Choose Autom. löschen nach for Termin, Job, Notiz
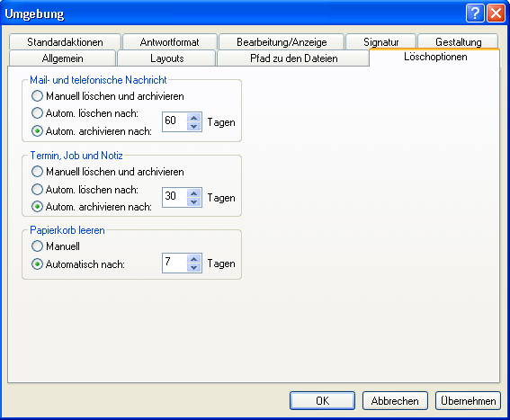The image size is (510, 420). pos(85,190)
